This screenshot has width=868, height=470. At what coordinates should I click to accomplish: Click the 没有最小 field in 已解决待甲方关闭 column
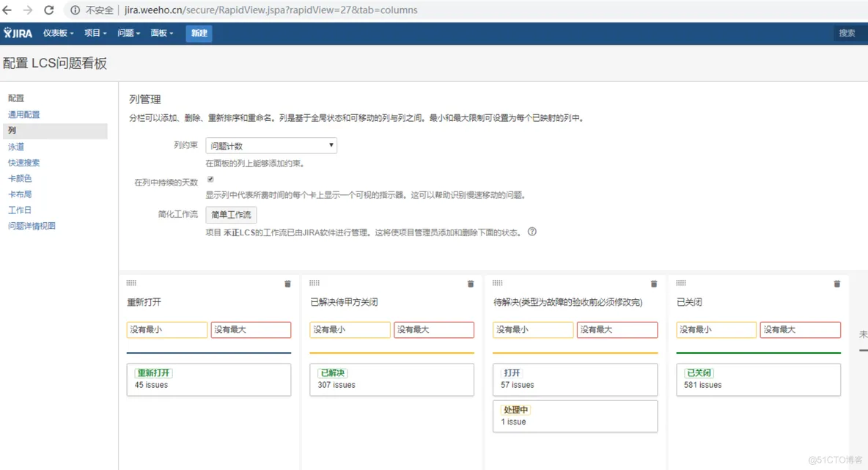pyautogui.click(x=350, y=330)
